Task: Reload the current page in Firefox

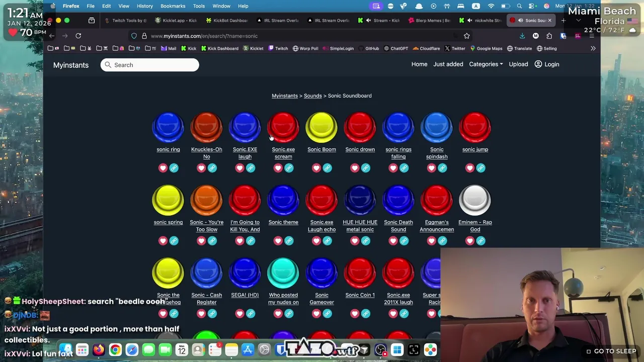Action: click(78, 36)
